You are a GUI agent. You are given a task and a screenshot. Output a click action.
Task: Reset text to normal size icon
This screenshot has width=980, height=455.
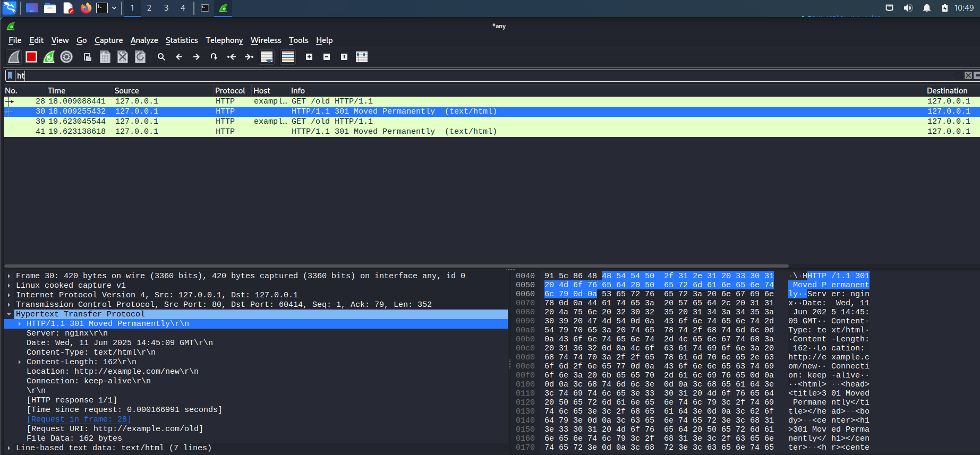click(344, 57)
